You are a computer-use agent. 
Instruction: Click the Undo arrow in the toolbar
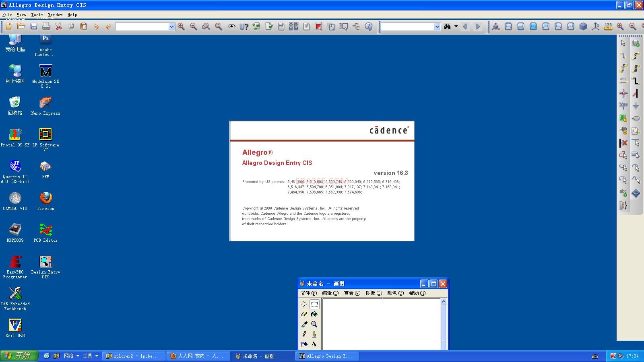[96, 27]
